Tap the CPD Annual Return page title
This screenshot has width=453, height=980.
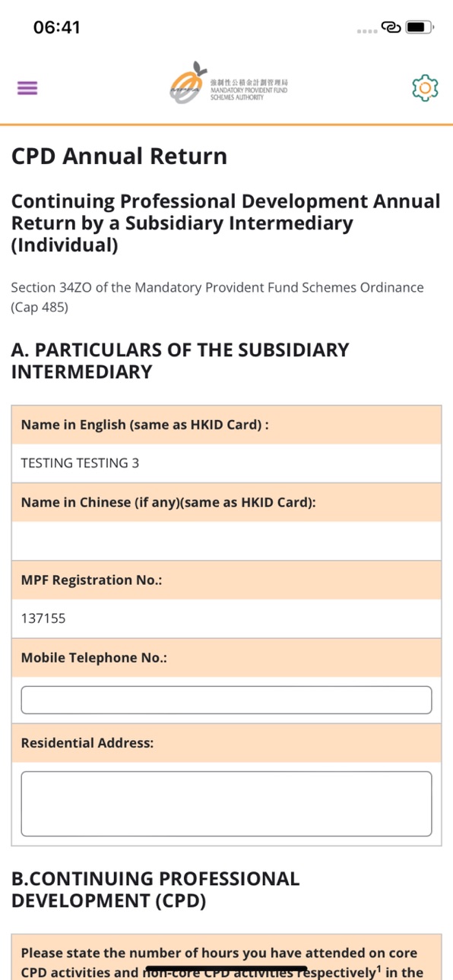click(x=119, y=156)
